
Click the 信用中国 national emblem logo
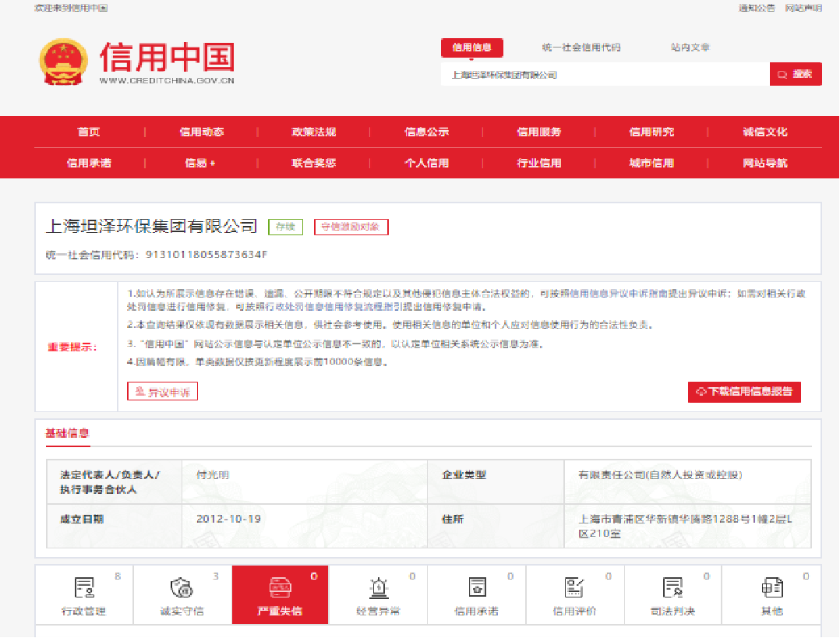click(64, 62)
